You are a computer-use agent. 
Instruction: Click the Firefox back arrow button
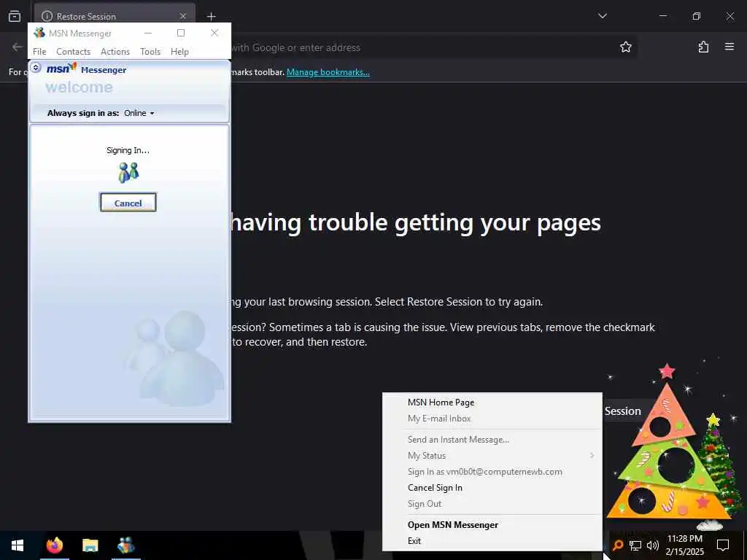click(18, 47)
